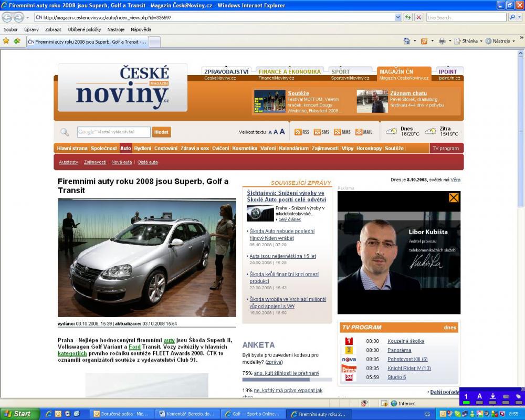Click the Nova channel logo
This screenshot has height=420, width=525.
point(349,360)
